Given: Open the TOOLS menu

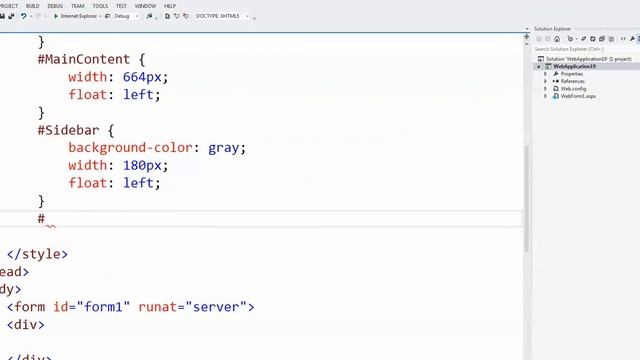Looking at the screenshot, I should pos(100,6).
